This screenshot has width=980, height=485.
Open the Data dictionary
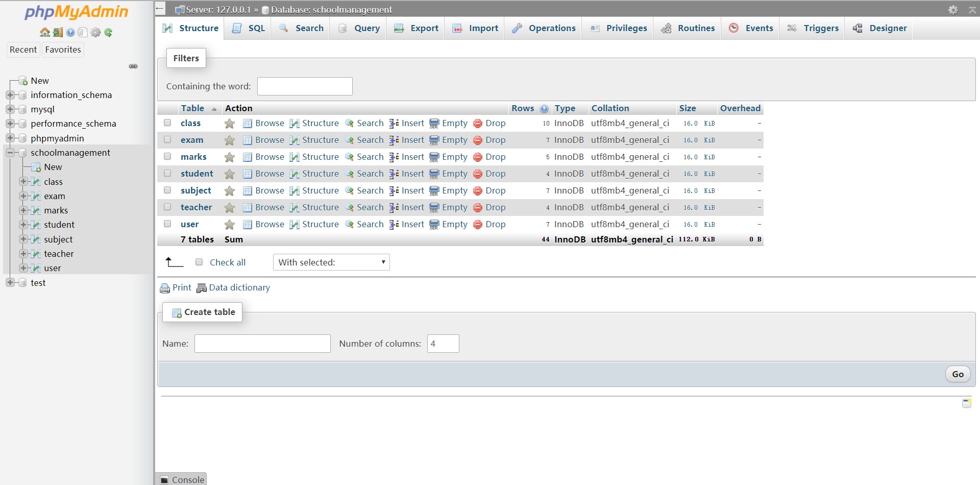[x=239, y=288]
